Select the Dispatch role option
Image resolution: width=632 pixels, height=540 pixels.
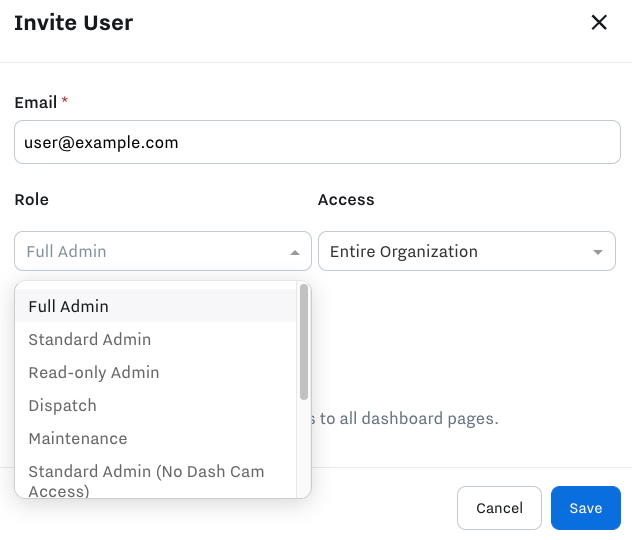63,405
